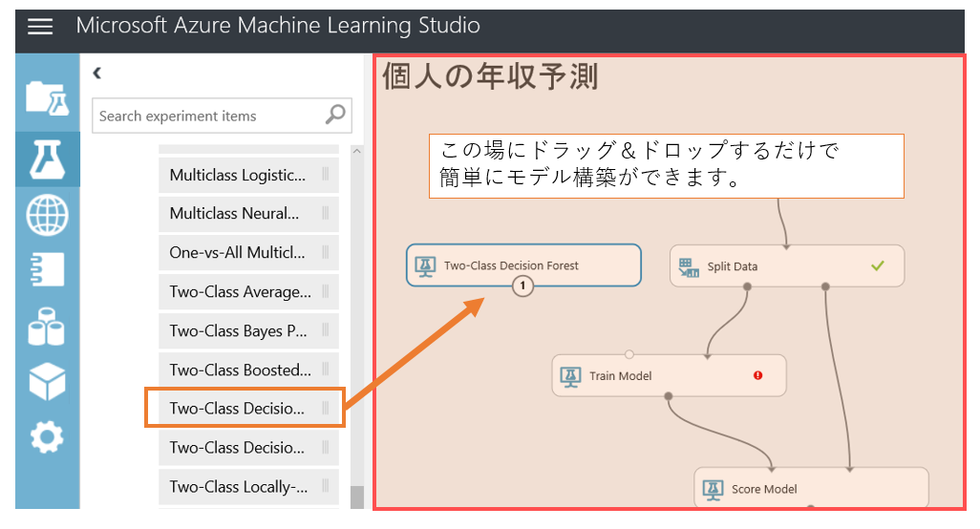Click the experiment title 個人の年収予測
Screen dimensions: 980x529
490,77
